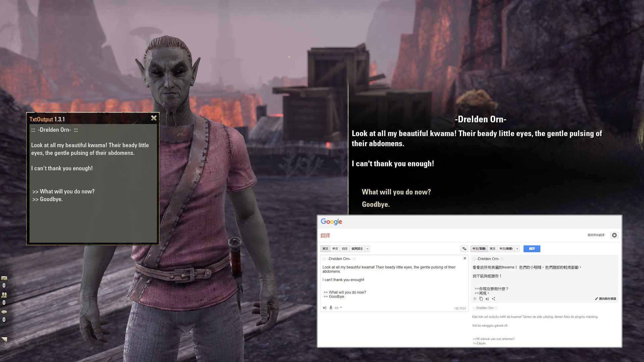Click the chat bubble icon in the game HUD
Image resolution: width=644 pixels, height=362 pixels.
[x=4, y=312]
